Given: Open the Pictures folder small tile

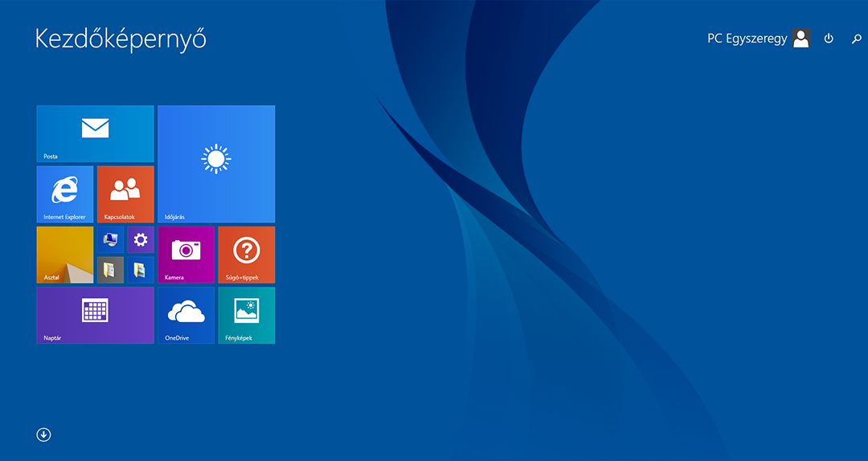Looking at the screenshot, I should [141, 270].
